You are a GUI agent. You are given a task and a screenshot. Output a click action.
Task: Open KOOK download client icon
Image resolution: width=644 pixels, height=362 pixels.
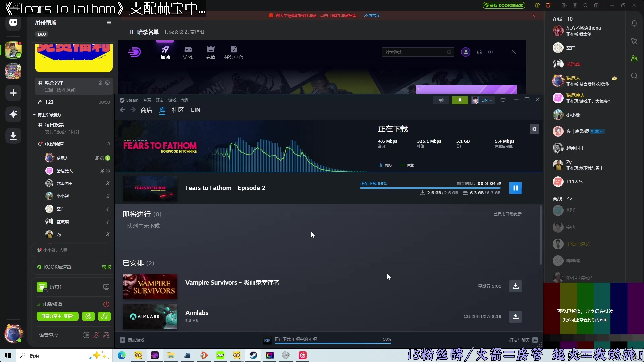point(13,136)
